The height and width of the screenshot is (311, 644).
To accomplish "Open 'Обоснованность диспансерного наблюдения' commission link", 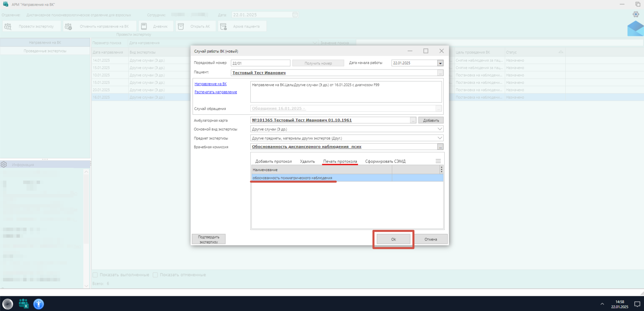I will coord(307,147).
